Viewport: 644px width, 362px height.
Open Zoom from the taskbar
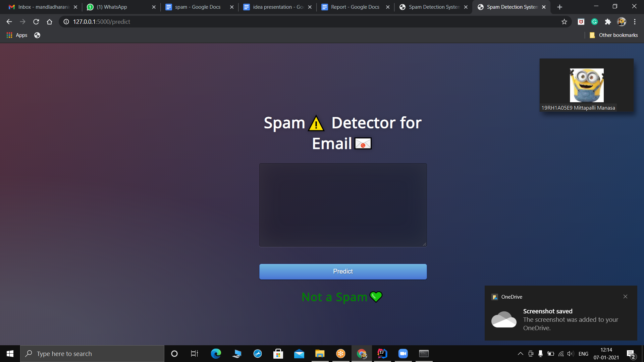pyautogui.click(x=403, y=354)
